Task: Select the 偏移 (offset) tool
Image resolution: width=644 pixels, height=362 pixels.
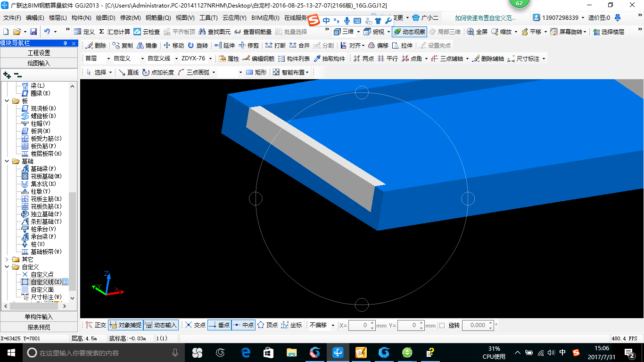Action: pyautogui.click(x=378, y=46)
